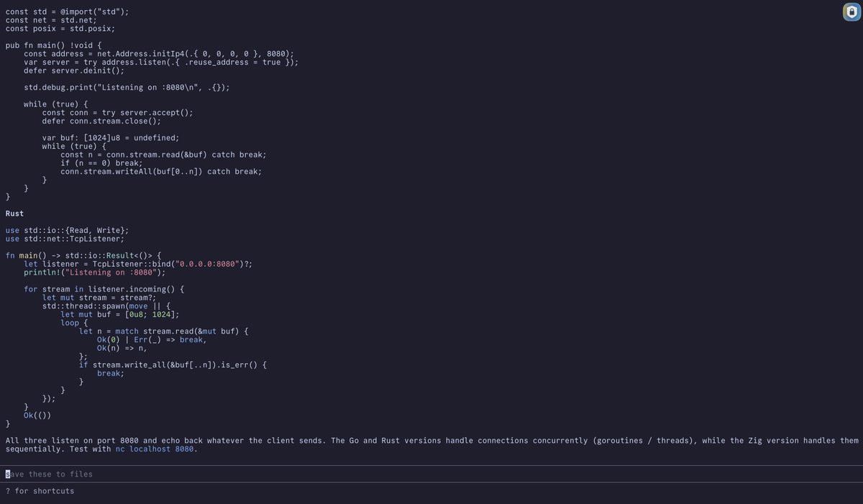Click the 'std::thread::spawn(move || {' line
This screenshot has width=863, height=504.
tap(106, 306)
